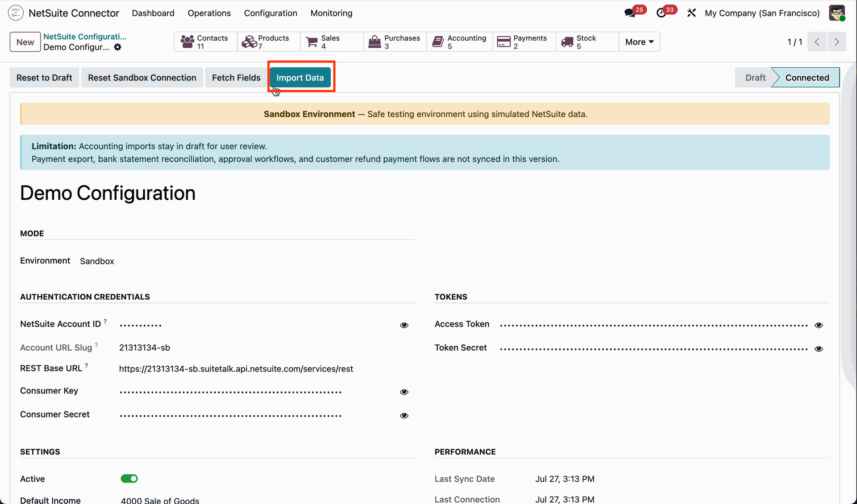Click the Fetch Fields button
This screenshot has width=857, height=504.
[x=236, y=78]
